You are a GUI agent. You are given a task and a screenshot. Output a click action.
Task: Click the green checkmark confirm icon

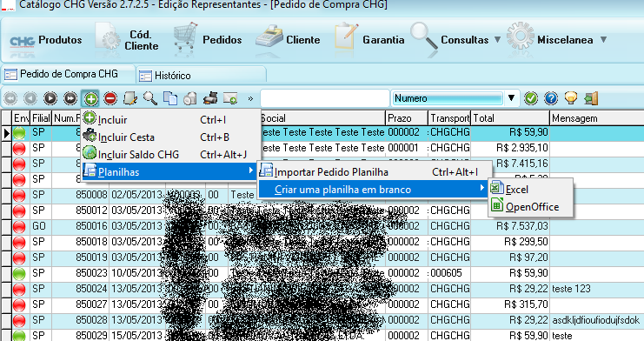coord(531,98)
